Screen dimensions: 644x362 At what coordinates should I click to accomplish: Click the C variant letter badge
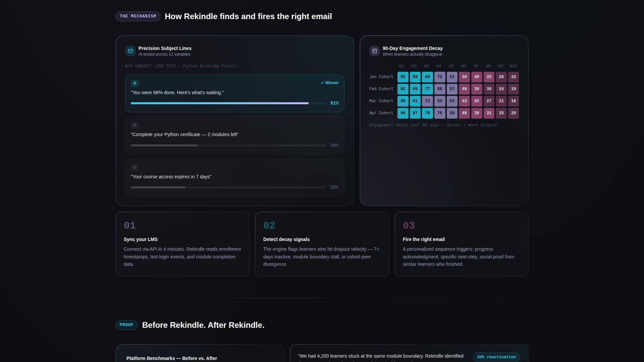(135, 167)
